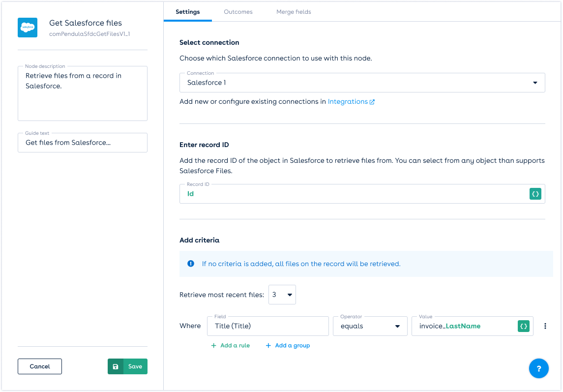
Task: Select the Settings tab
Action: pyautogui.click(x=187, y=12)
